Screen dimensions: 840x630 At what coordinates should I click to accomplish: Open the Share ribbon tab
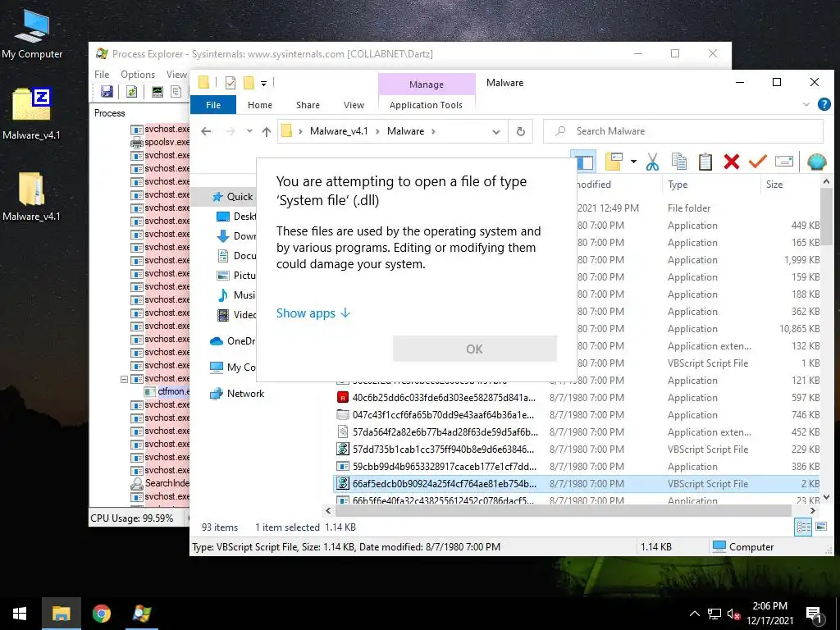pos(308,105)
